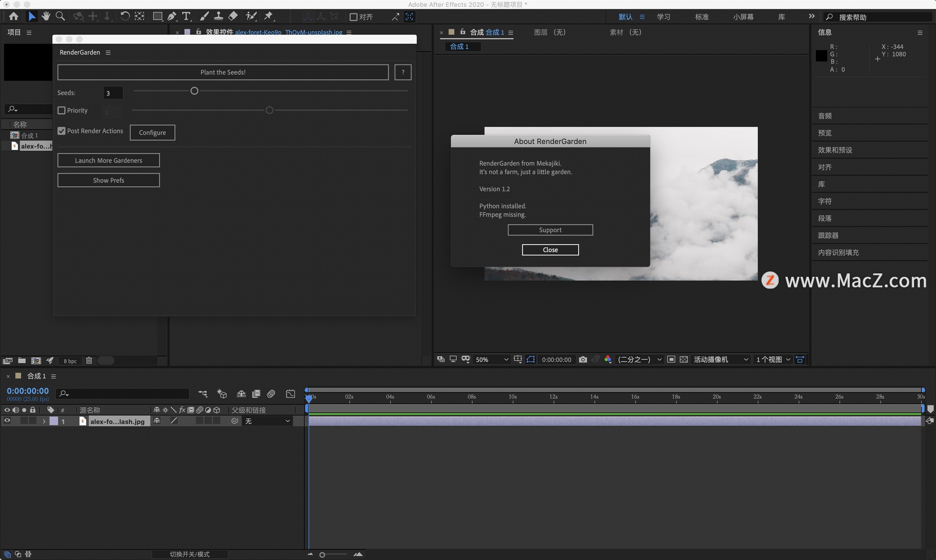The width and height of the screenshot is (936, 560).
Task: Click Plant the Seeds! button
Action: pos(223,72)
